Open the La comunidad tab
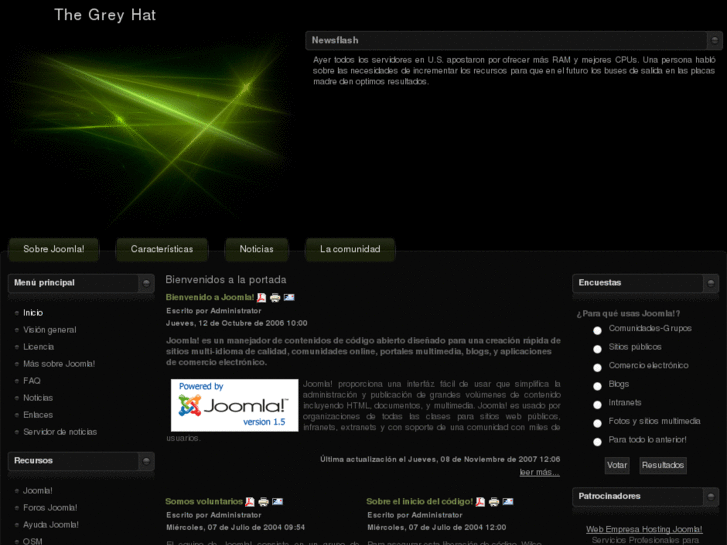Screen dimensions: 727x545 [x=350, y=249]
